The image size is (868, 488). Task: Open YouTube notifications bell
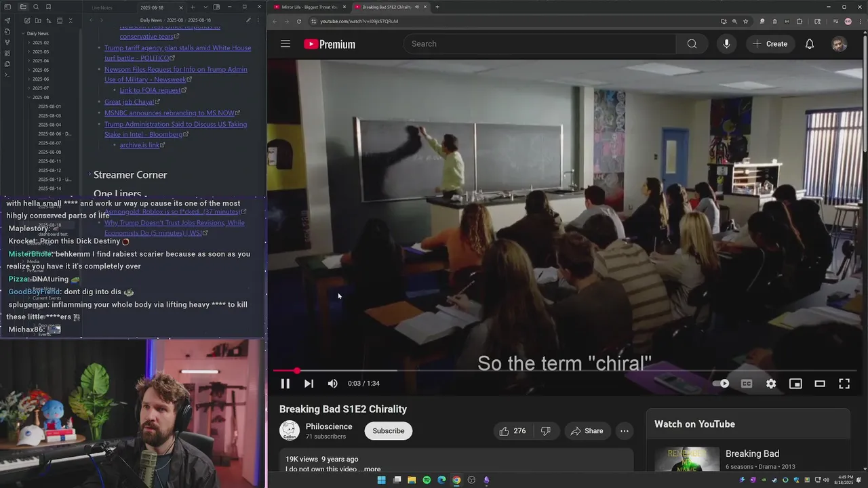point(810,44)
